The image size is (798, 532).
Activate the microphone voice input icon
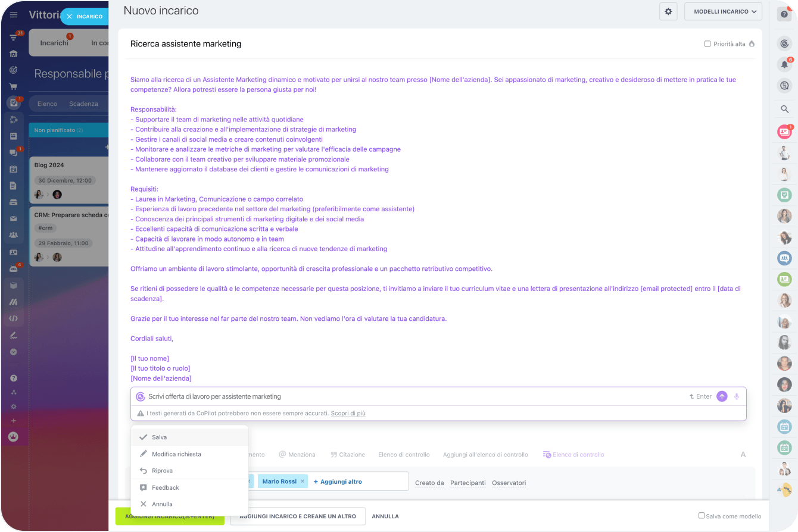click(x=737, y=396)
